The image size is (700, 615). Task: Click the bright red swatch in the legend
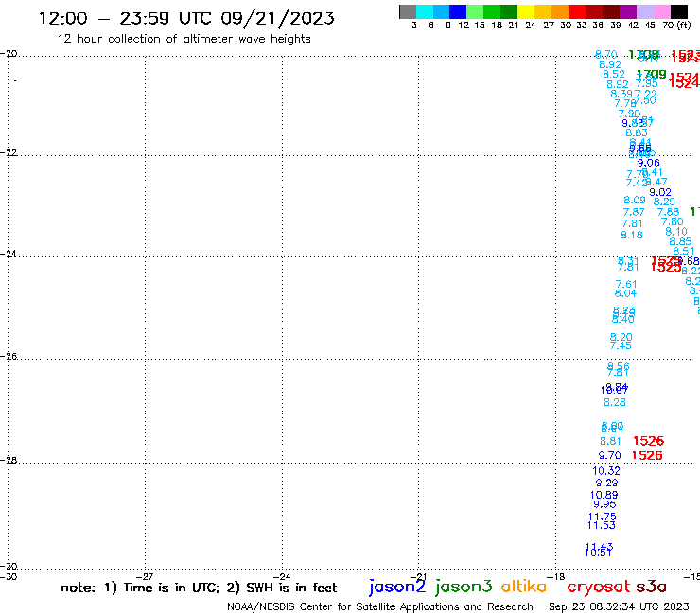point(577,12)
